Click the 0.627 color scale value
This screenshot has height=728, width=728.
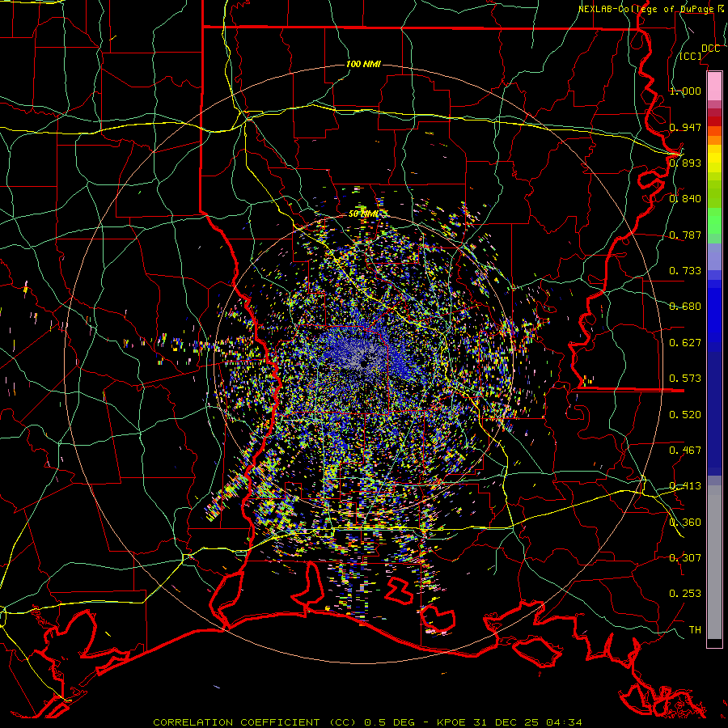[x=685, y=342]
